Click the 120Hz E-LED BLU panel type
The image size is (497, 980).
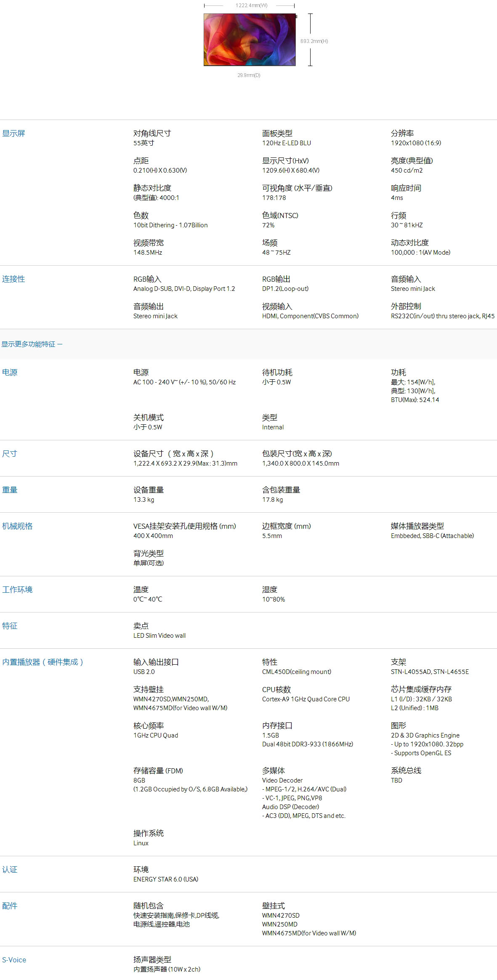click(x=287, y=143)
